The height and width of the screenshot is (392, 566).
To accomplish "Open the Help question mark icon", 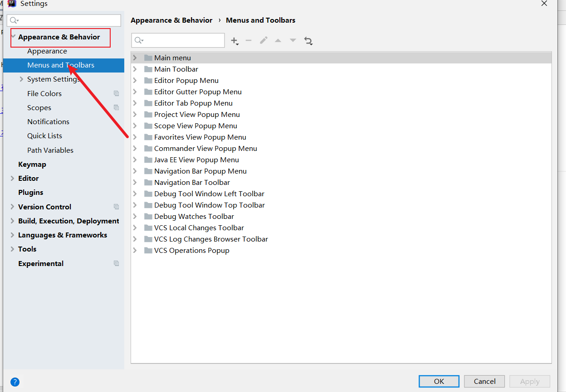I will click(15, 382).
